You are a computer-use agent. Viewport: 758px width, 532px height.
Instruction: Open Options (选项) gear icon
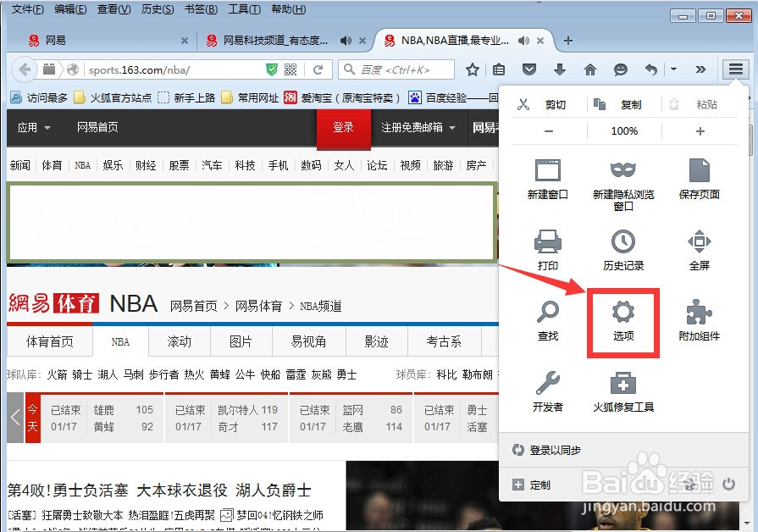click(623, 321)
